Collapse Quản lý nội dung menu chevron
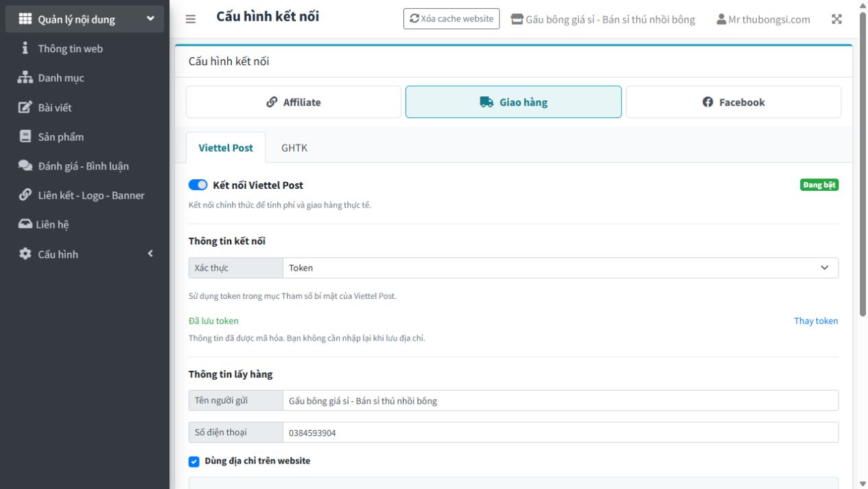The height and width of the screenshot is (489, 868). point(150,19)
